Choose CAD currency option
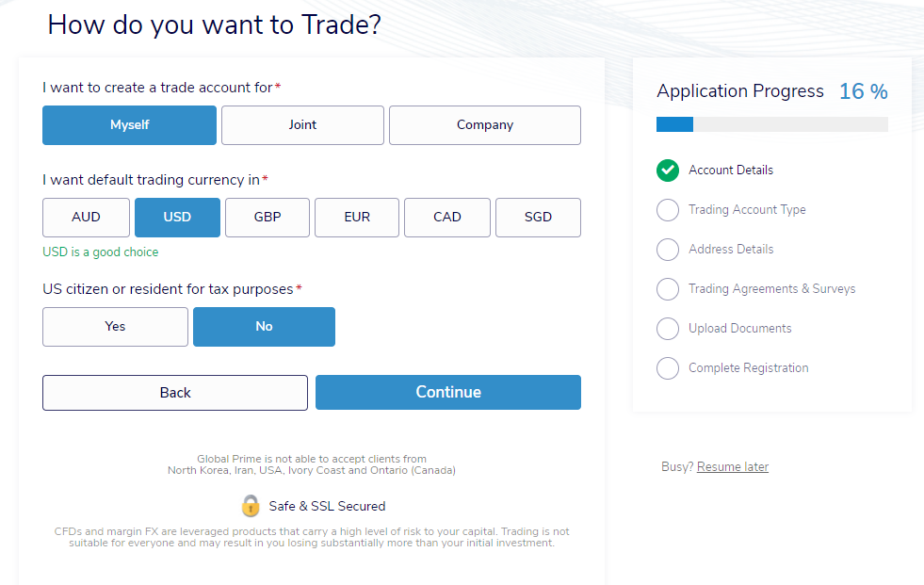 [x=447, y=218]
